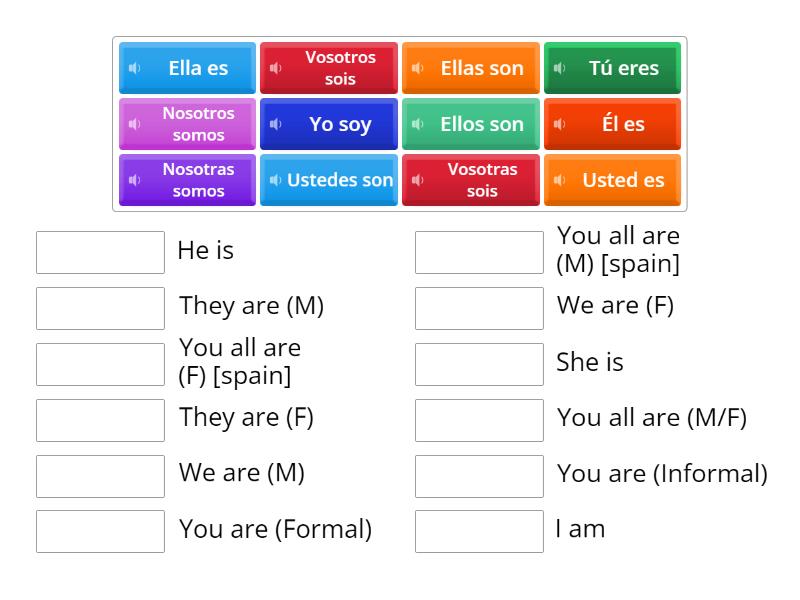Click the answer box beside "I am"
Screen dimensions: 800x600
click(479, 530)
